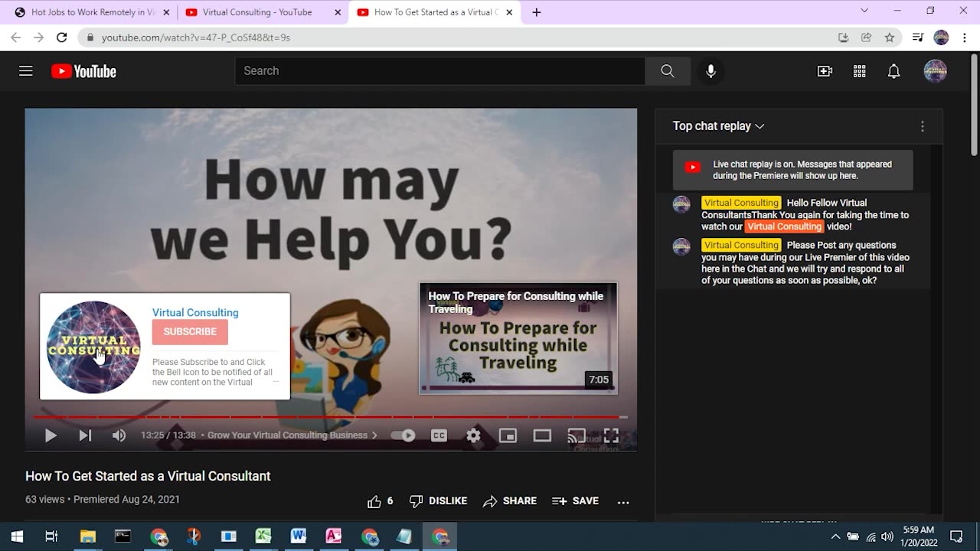Open player settings gear
The image size is (980, 551).
[x=473, y=435]
